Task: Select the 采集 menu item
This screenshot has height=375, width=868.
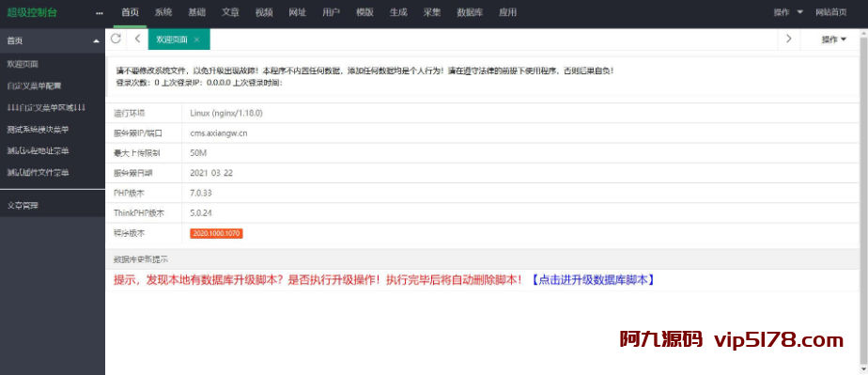Action: pos(432,13)
